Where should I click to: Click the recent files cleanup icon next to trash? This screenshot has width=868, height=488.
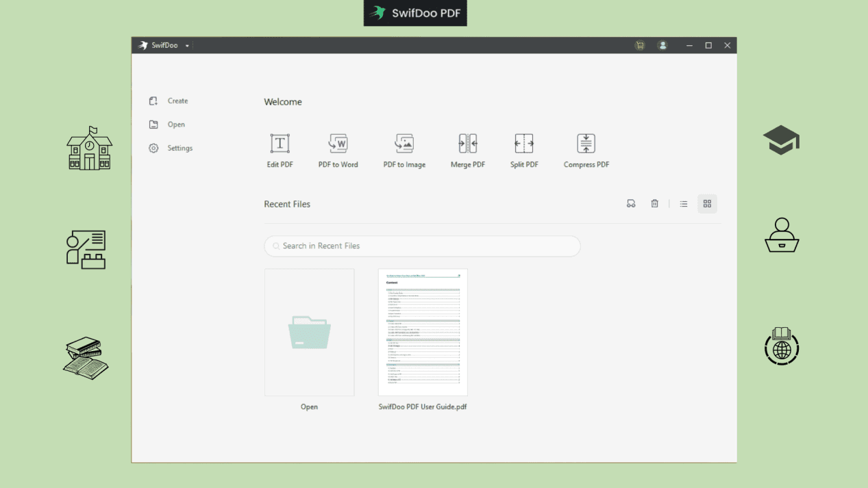tap(631, 204)
